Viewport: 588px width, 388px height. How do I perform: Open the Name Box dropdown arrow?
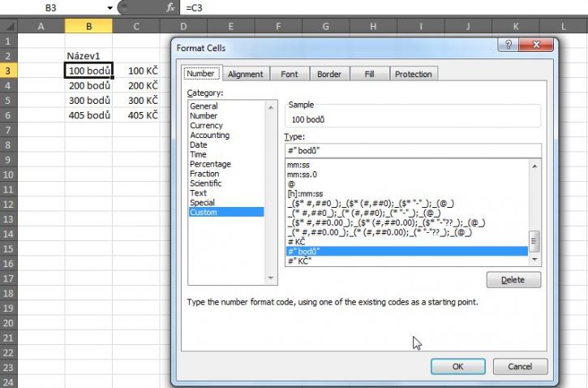(x=109, y=8)
